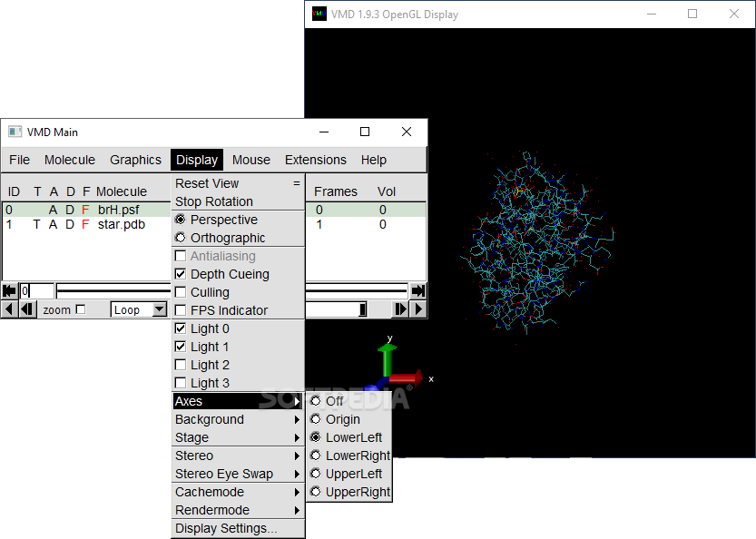Viewport: 756px width, 539px height.
Task: Click the current frame number field
Action: click(x=36, y=290)
